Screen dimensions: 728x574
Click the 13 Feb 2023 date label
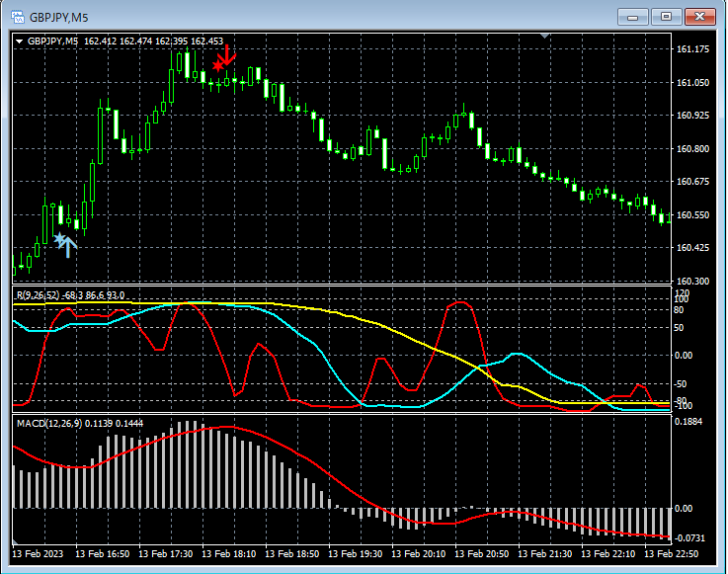point(38,554)
